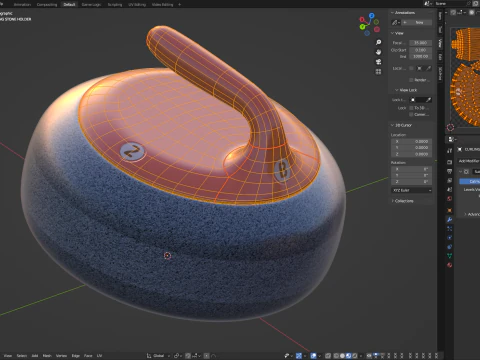Click the Clip Start value field
The height and width of the screenshot is (360, 480).
(x=421, y=50)
